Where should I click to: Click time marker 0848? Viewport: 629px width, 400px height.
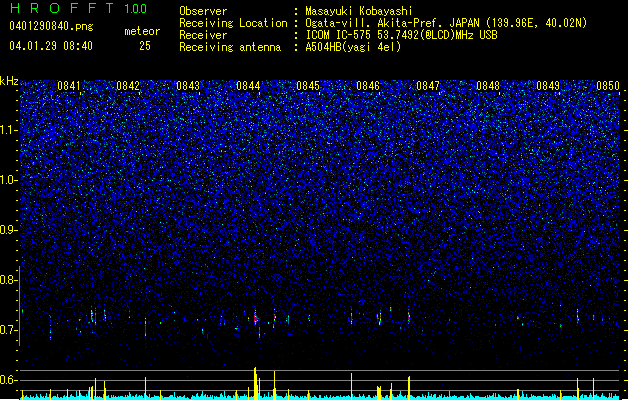pyautogui.click(x=488, y=86)
